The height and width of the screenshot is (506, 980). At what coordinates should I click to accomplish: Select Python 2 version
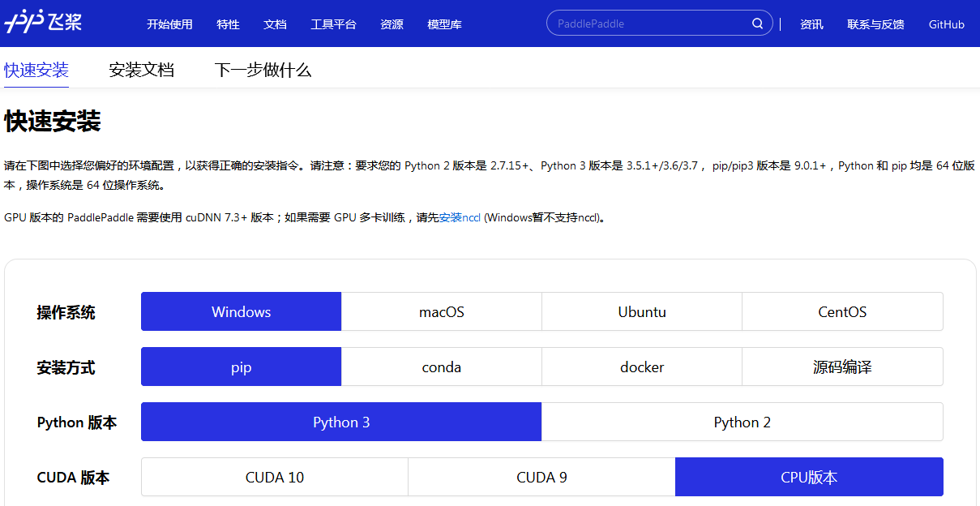742,422
